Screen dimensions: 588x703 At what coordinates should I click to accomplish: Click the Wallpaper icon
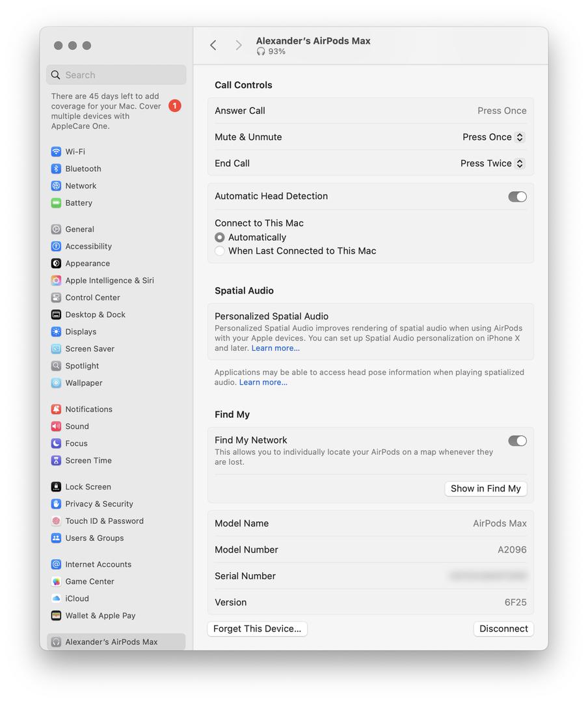(56, 383)
